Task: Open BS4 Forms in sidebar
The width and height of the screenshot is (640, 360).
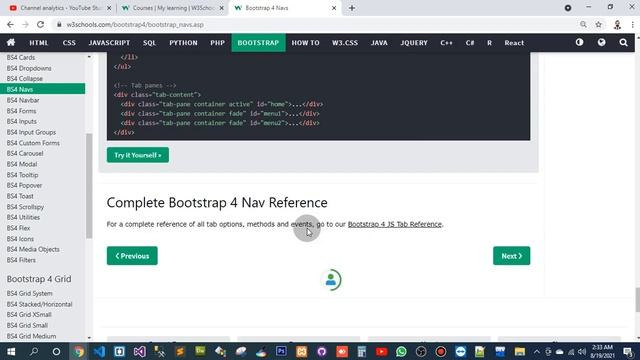Action: 21,111
